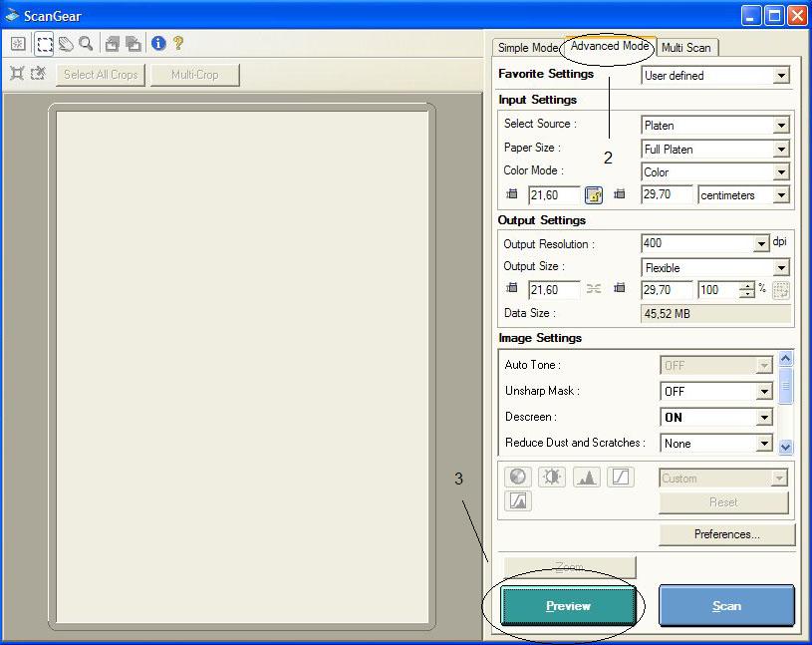Image resolution: width=812 pixels, height=645 pixels.
Task: Click the output size link icon
Action: pyautogui.click(x=594, y=289)
